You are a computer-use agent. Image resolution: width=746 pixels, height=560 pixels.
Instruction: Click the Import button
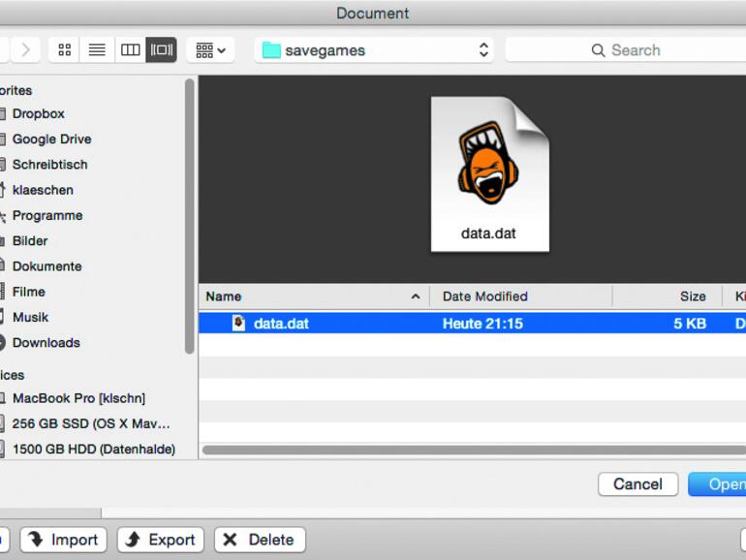(63, 540)
